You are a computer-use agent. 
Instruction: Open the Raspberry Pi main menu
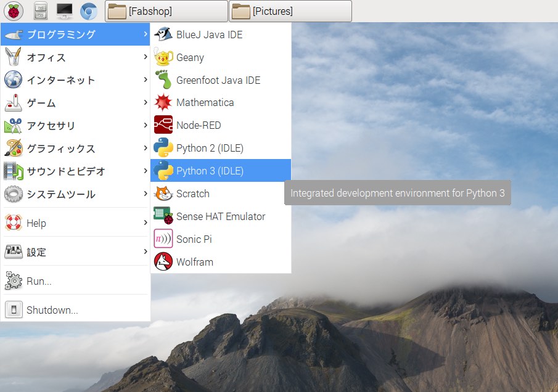click(14, 10)
